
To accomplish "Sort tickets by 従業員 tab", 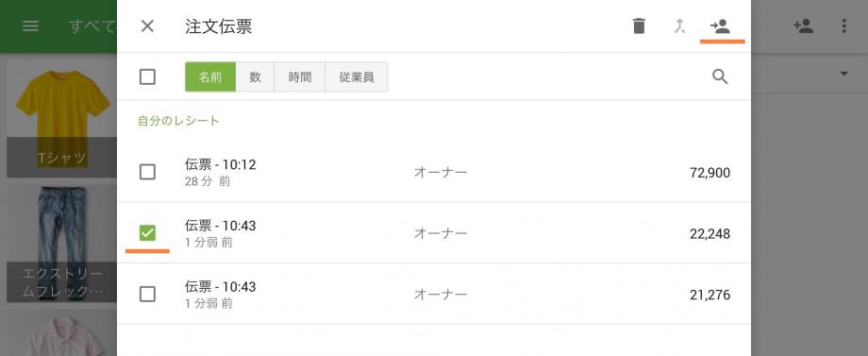I will (x=357, y=76).
